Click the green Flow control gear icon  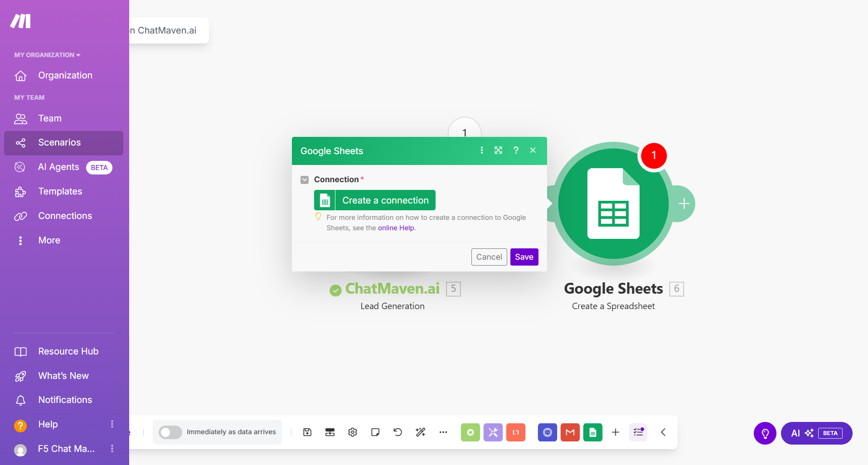click(x=470, y=432)
